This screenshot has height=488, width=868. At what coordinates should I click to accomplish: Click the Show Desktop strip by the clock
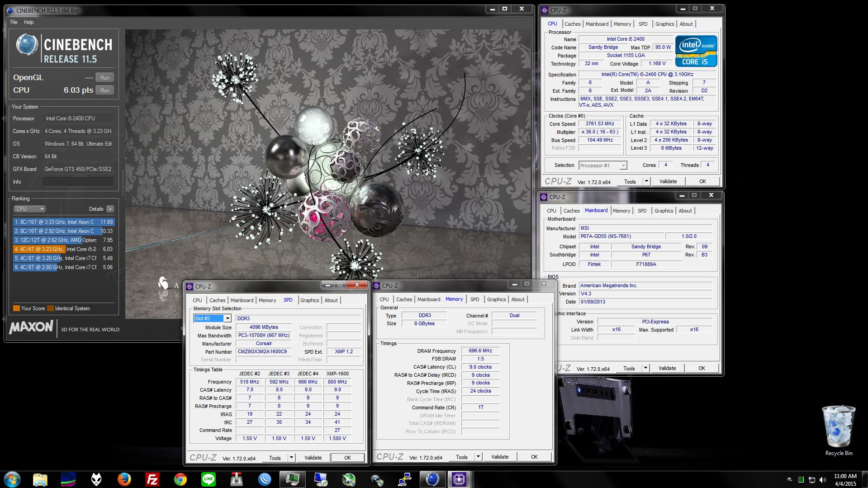pos(865,479)
